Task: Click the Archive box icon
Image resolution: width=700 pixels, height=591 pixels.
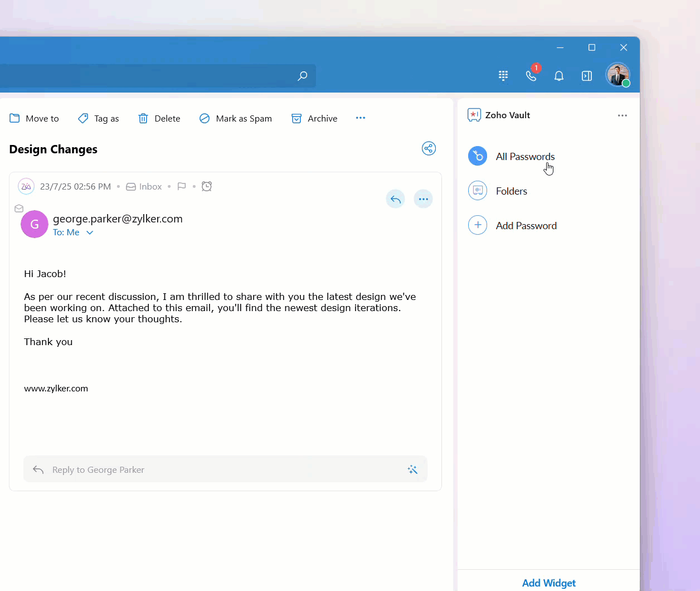Action: (296, 118)
